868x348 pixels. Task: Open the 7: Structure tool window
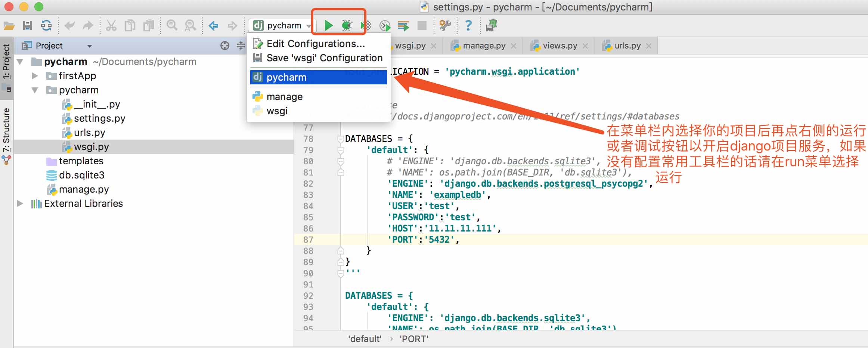coord(7,135)
